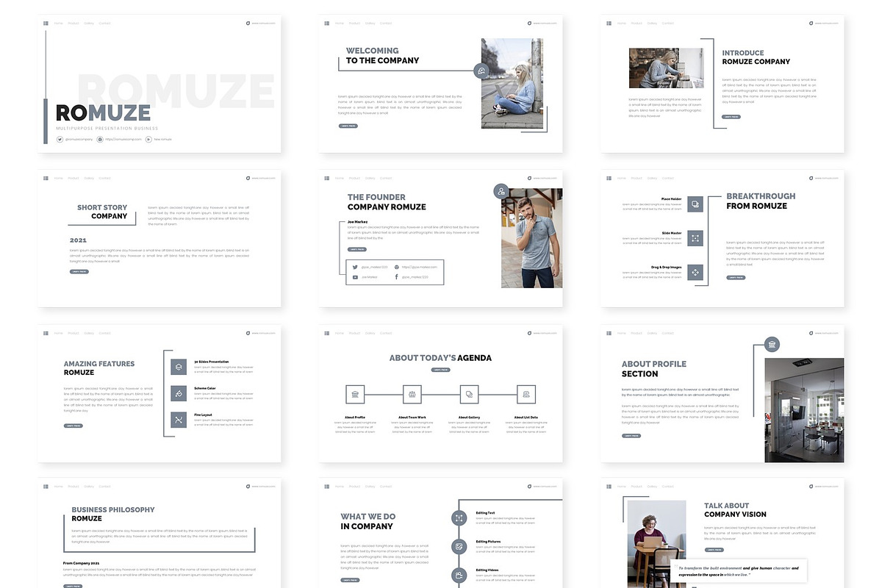The width and height of the screenshot is (882, 588).
Task: Click 'MULTIPURPOSE PRESENTATION BUSINESS' subtitle
Action: tap(107, 128)
